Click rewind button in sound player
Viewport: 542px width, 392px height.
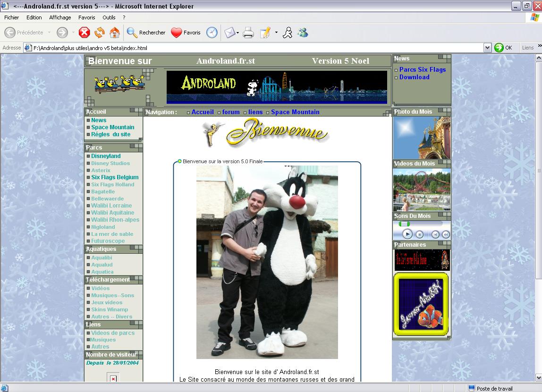click(446, 234)
